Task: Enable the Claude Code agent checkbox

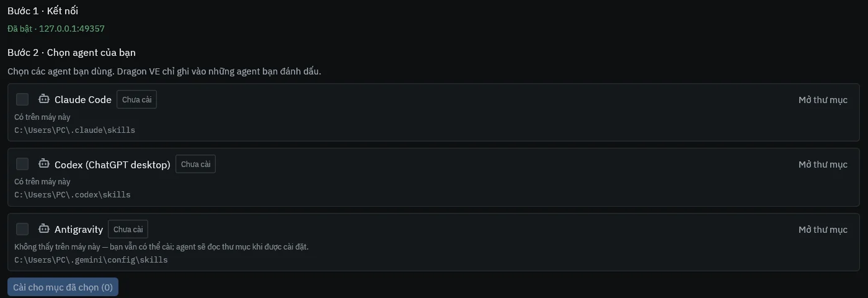Action: pyautogui.click(x=22, y=99)
